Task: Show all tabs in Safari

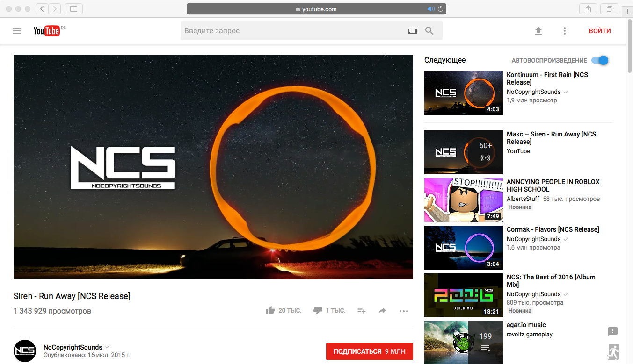Action: click(610, 9)
